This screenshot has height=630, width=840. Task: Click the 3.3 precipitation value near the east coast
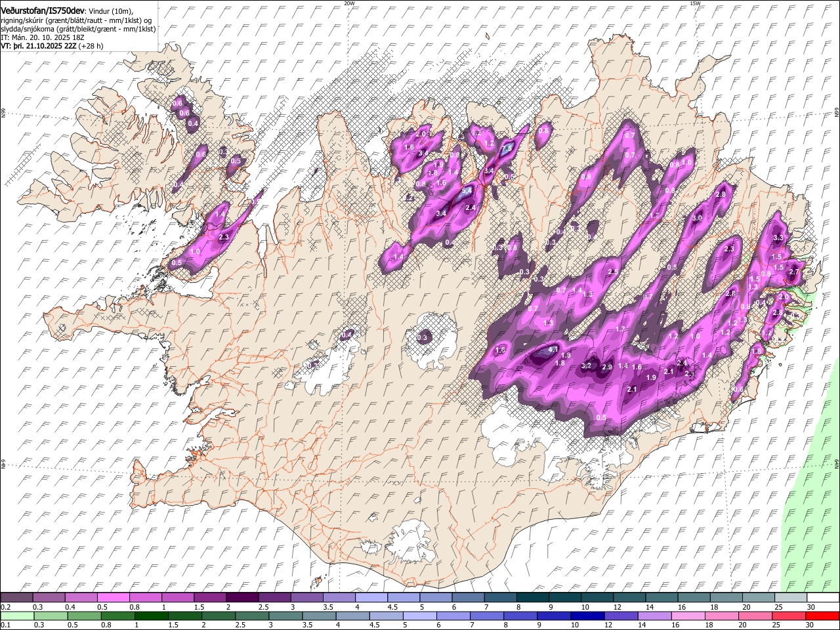pyautogui.click(x=779, y=238)
